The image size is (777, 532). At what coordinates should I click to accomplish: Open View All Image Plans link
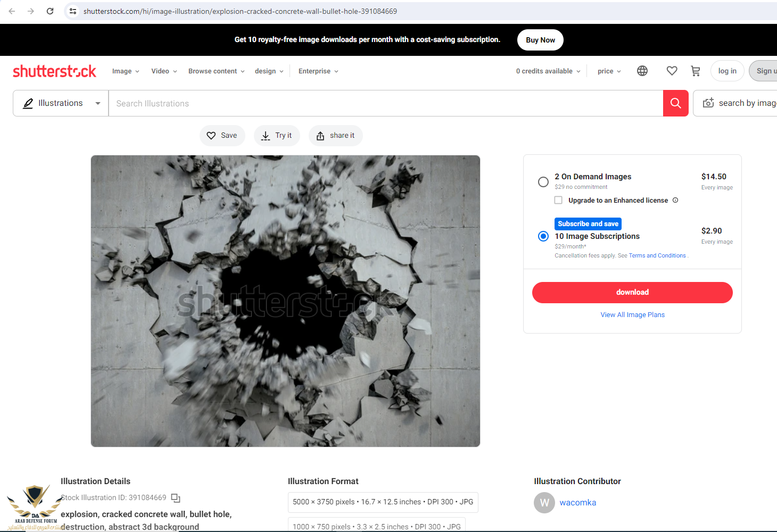point(632,315)
